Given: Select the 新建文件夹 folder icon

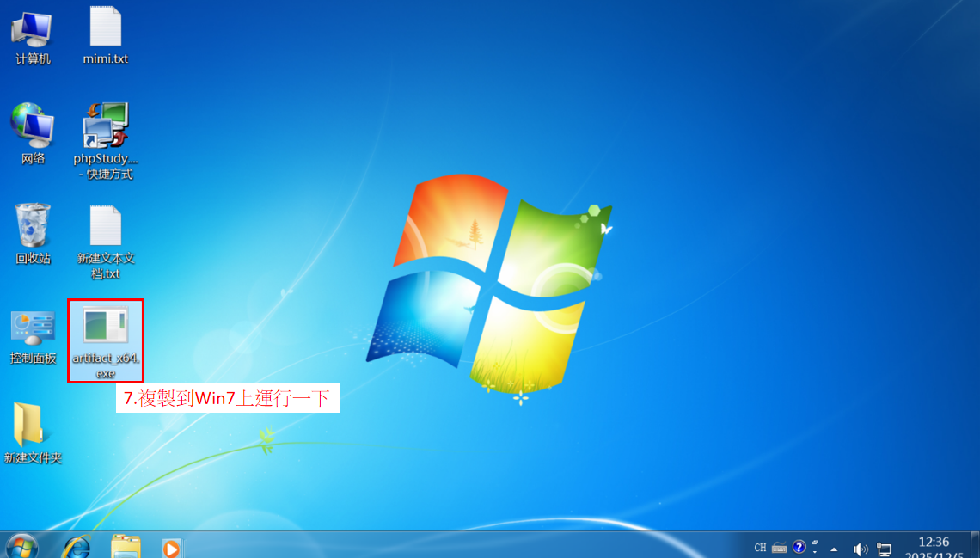Looking at the screenshot, I should click(33, 433).
